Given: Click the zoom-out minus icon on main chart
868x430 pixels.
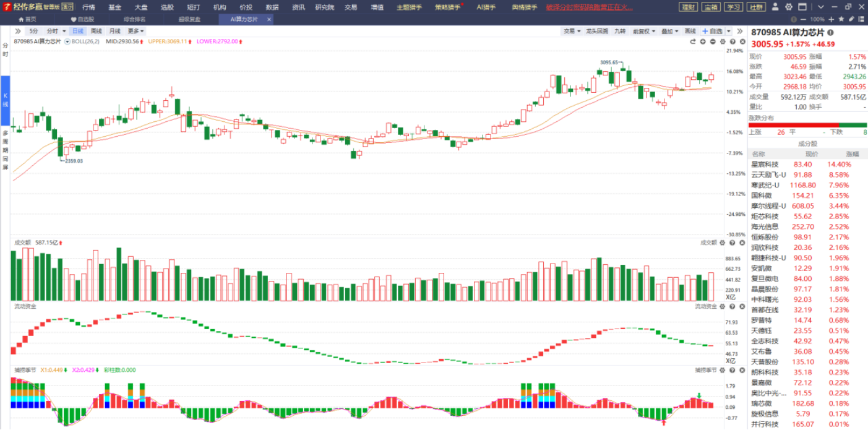Looking at the screenshot, I should tap(713, 41).
